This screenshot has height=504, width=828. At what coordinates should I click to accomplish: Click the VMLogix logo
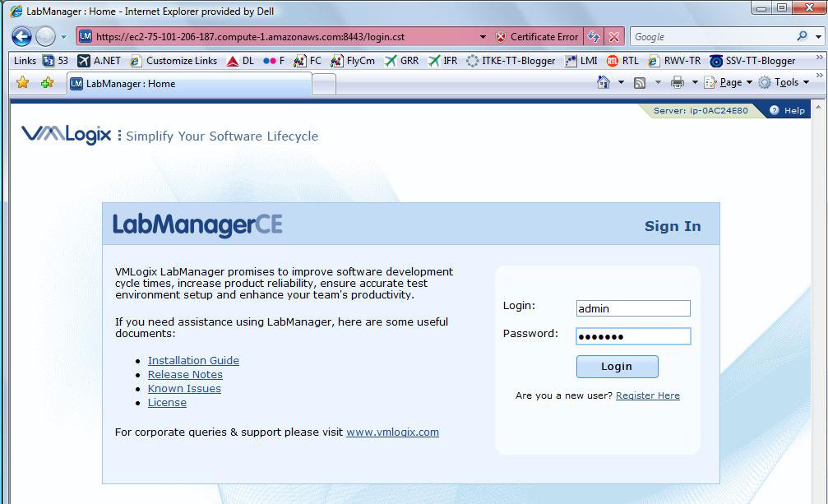(x=66, y=135)
